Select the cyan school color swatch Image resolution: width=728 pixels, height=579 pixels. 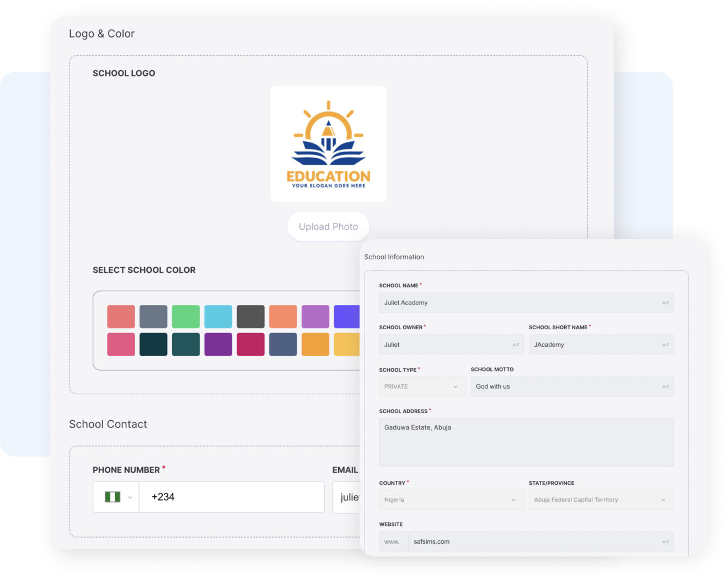point(218,316)
